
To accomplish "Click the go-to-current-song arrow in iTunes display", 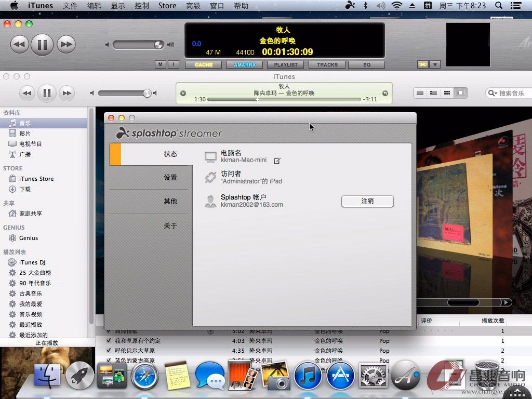I will click(385, 94).
